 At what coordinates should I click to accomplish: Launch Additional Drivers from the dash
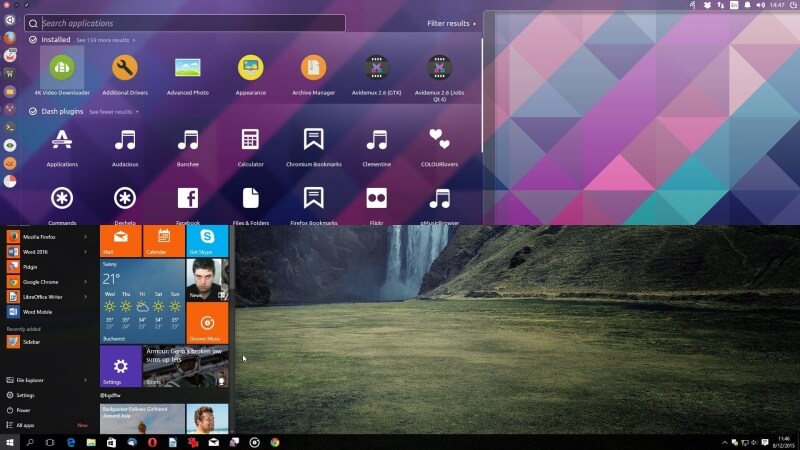[x=125, y=72]
